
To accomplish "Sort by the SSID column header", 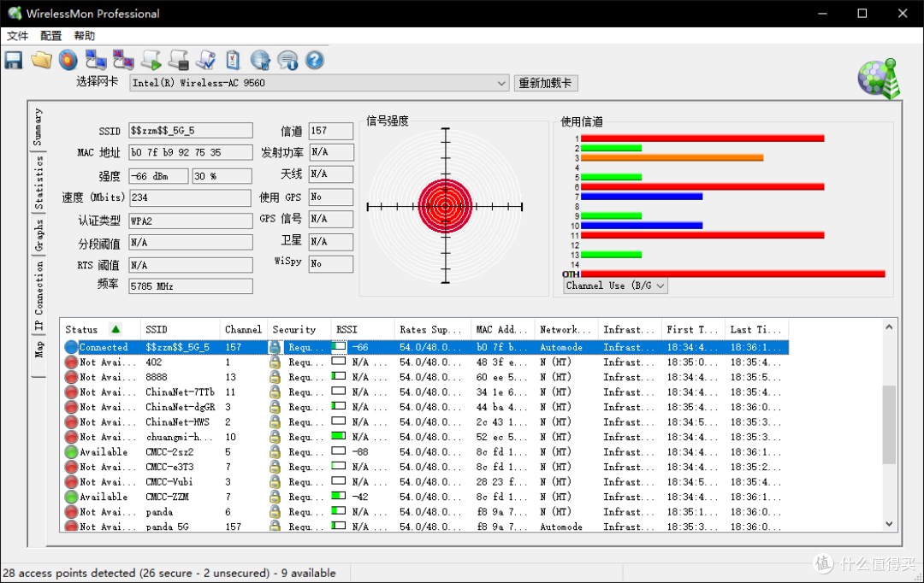I will click(179, 329).
